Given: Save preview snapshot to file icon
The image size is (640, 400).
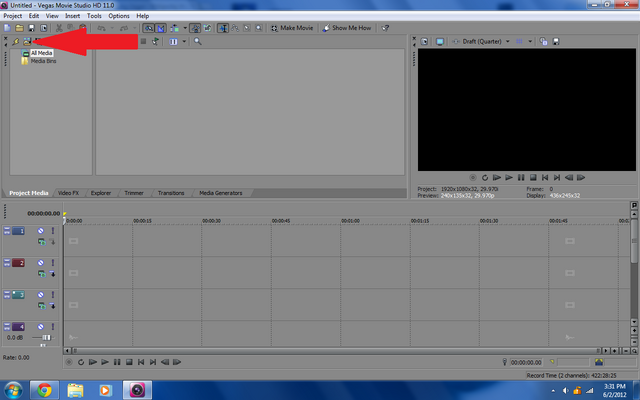Looking at the screenshot, I should tap(556, 42).
